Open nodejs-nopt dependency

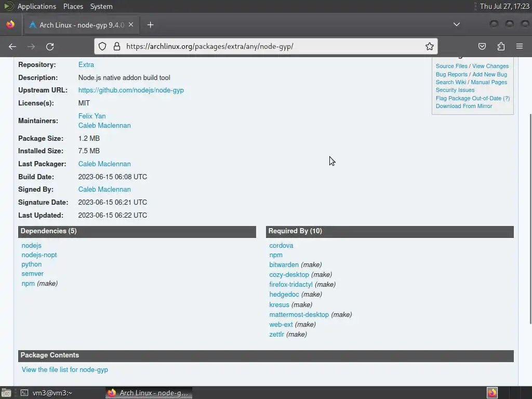[39, 255]
